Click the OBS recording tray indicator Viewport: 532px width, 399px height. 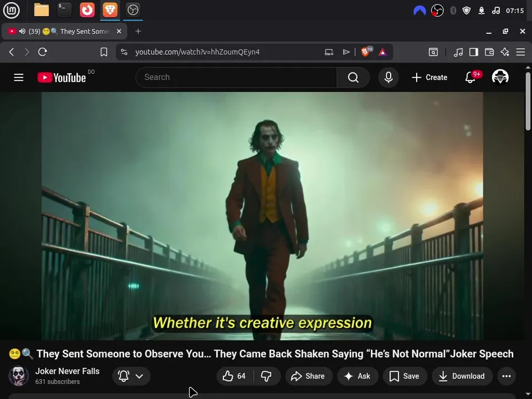(437, 11)
